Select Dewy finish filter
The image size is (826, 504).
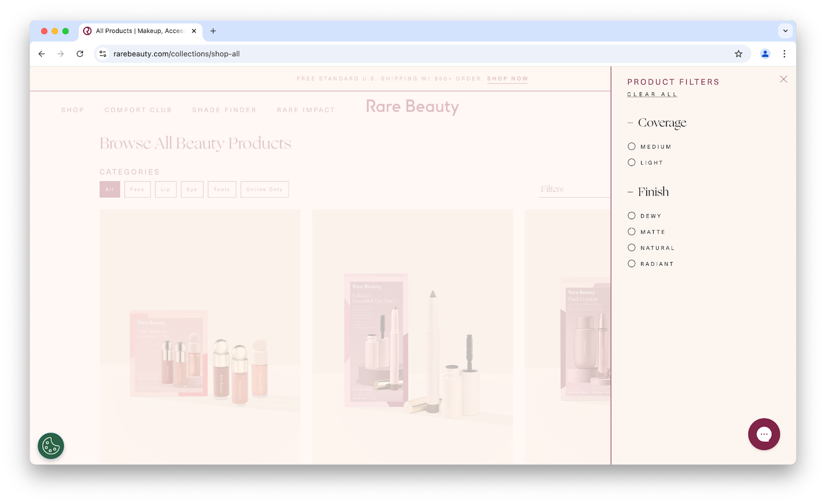[644, 216]
